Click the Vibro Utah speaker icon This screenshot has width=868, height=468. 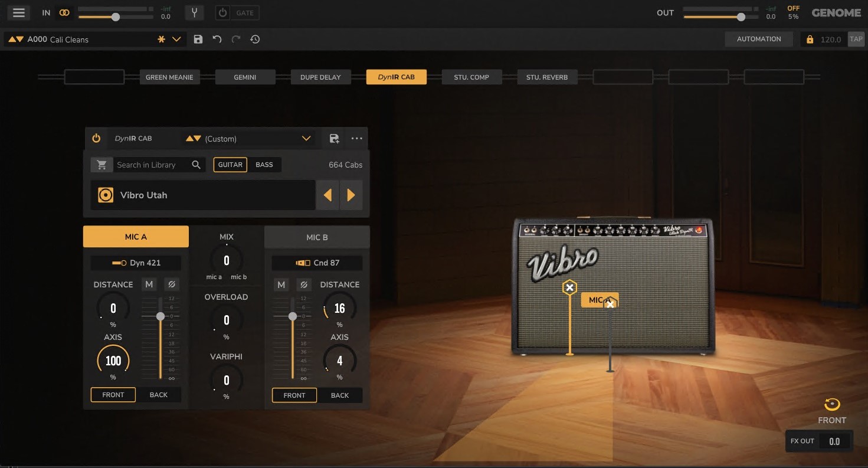pos(106,195)
